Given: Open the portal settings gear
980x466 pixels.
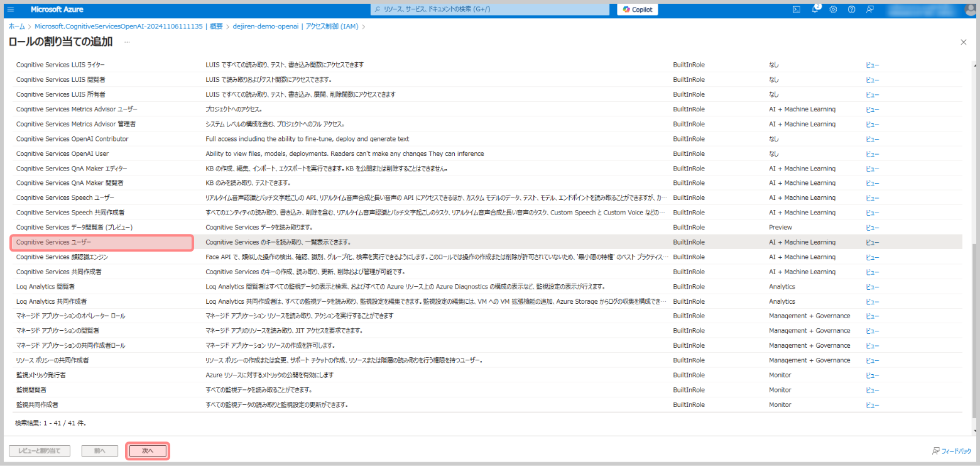Looking at the screenshot, I should tap(833, 9).
